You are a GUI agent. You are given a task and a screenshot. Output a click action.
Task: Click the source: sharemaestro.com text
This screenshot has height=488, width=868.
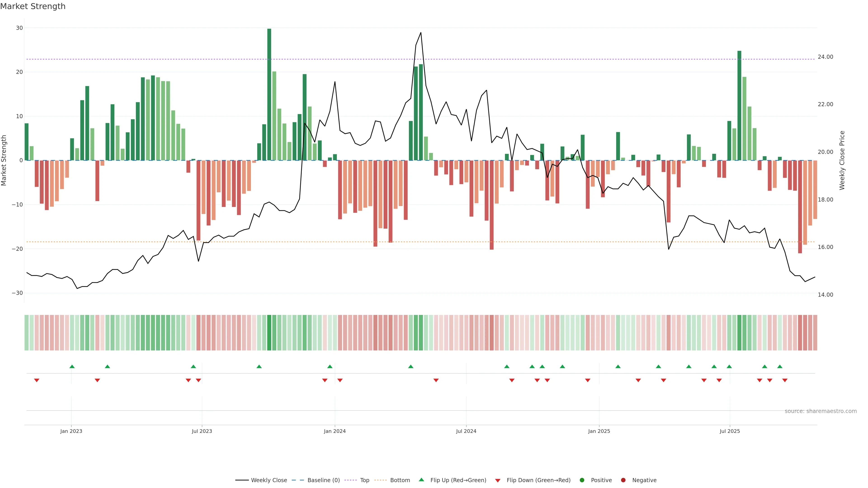click(821, 411)
